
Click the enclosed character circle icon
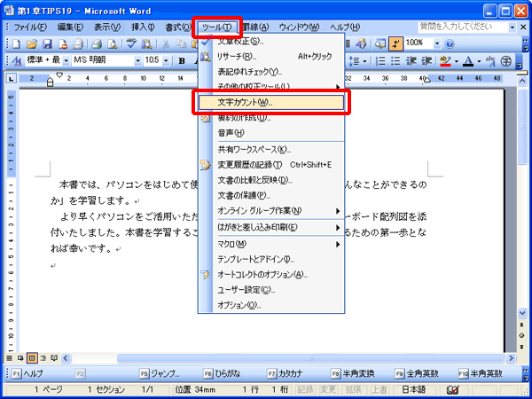point(506,60)
